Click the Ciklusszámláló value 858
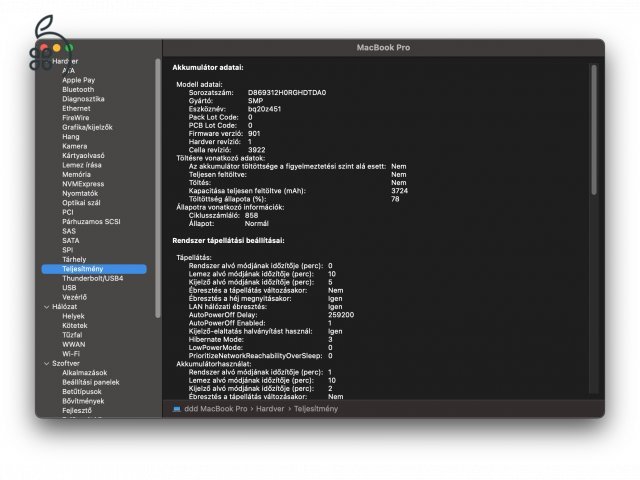The width and height of the screenshot is (640, 480). click(x=251, y=215)
